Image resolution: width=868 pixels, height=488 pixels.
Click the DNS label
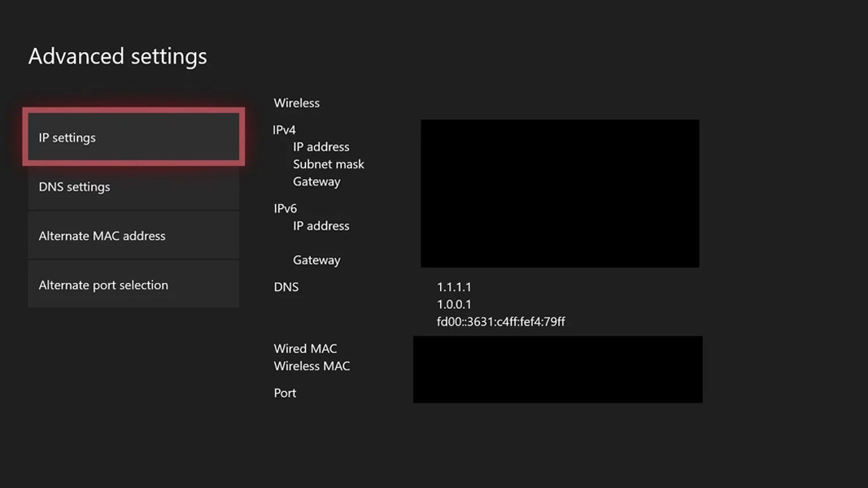pyautogui.click(x=286, y=287)
